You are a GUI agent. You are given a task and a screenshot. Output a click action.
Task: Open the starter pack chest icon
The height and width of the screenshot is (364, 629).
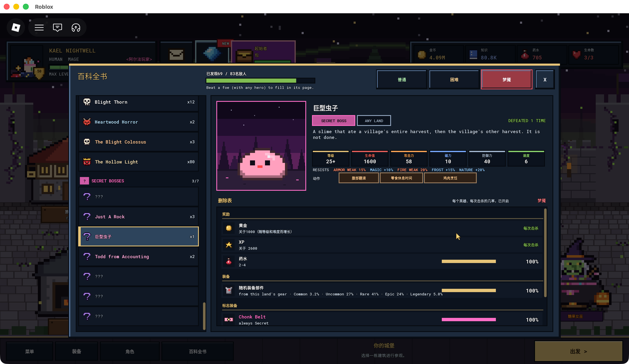tap(244, 56)
